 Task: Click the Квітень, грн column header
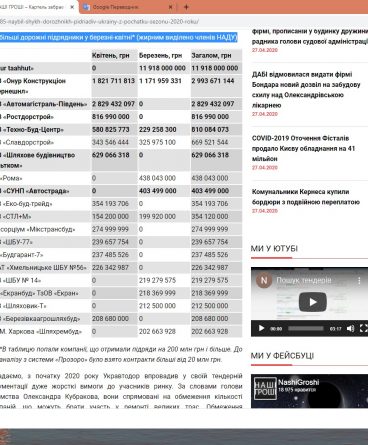[110, 56]
